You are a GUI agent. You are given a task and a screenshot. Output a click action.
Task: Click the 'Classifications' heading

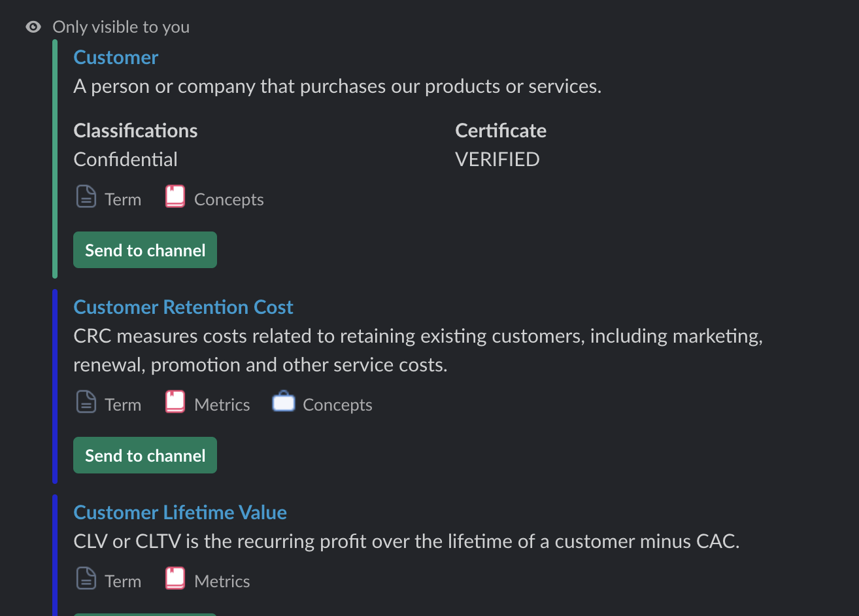135,131
